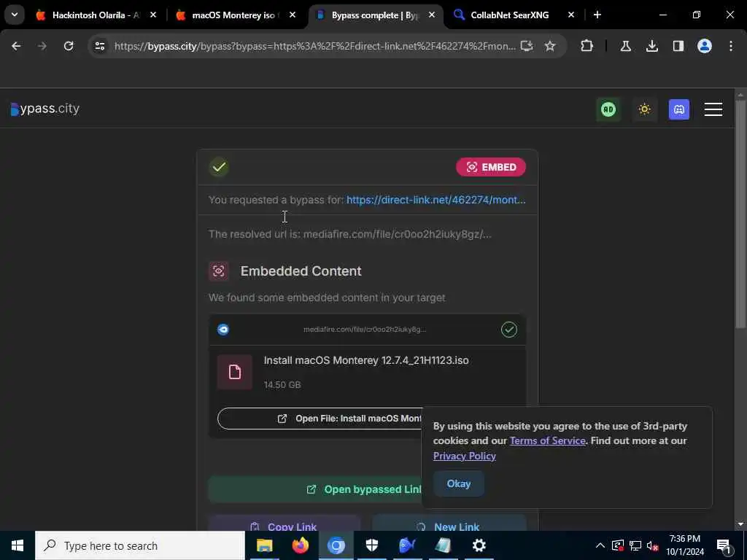
Task: Bookmark this page with the star icon
Action: click(550, 46)
